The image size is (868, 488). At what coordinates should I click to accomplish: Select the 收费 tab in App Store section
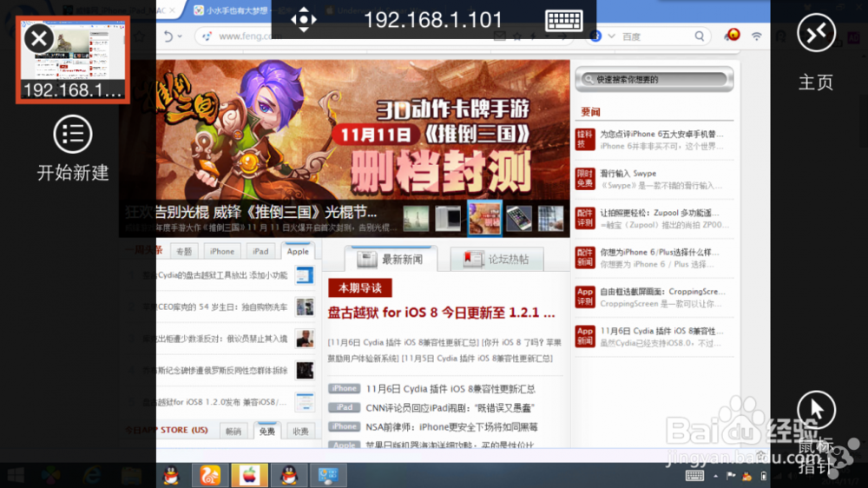tap(300, 431)
